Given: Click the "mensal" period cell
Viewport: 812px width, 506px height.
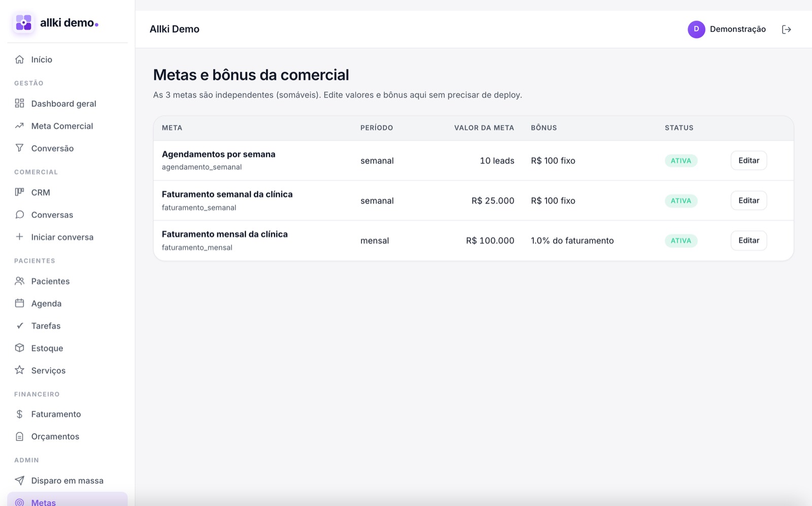Looking at the screenshot, I should pos(375,241).
